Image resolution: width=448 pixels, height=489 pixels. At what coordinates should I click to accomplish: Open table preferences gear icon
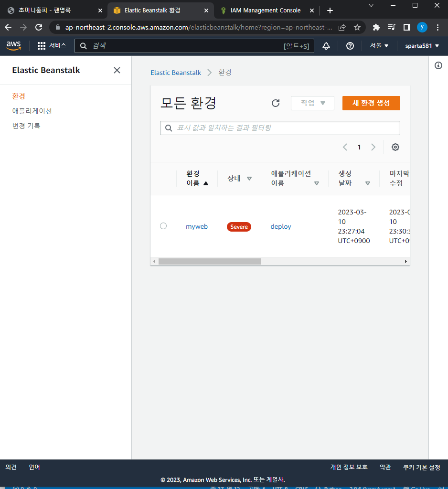coord(395,147)
